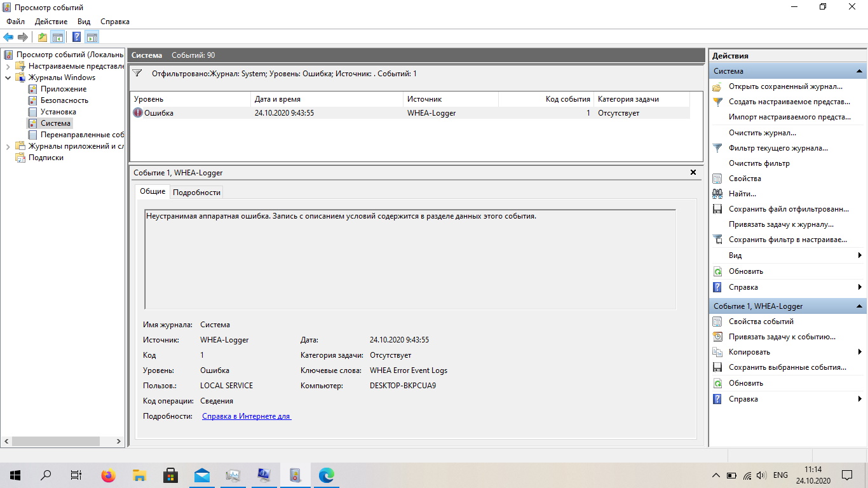868x488 pixels.
Task: Click the Back arrow in the toolbar
Action: pos(8,37)
